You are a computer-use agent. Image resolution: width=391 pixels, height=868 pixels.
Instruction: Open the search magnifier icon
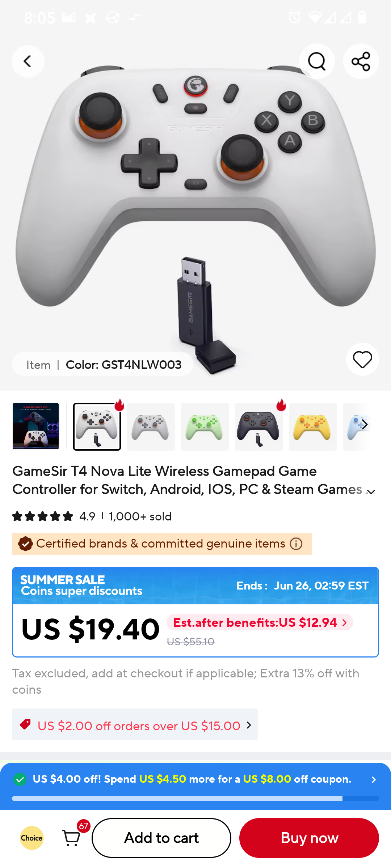pos(317,61)
